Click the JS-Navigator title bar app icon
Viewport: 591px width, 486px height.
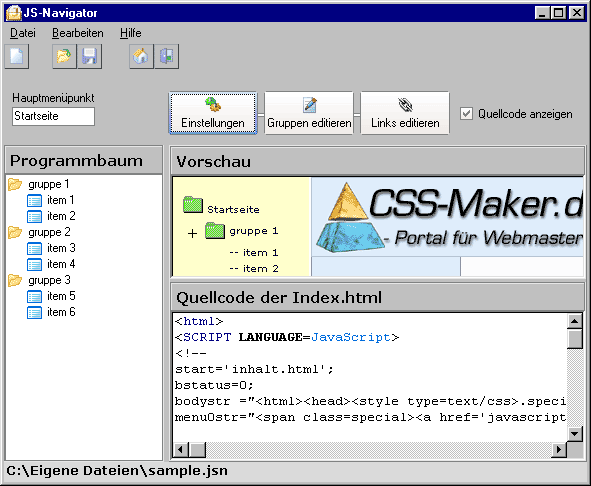(14, 13)
